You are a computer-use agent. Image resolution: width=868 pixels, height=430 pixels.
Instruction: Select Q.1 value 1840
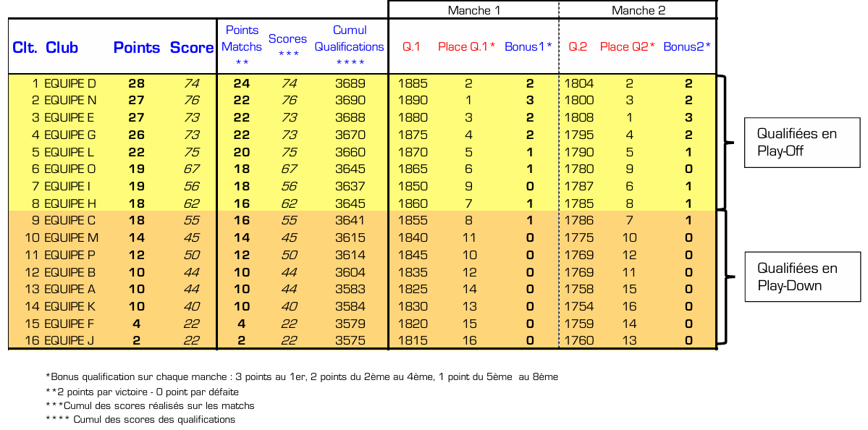point(413,238)
